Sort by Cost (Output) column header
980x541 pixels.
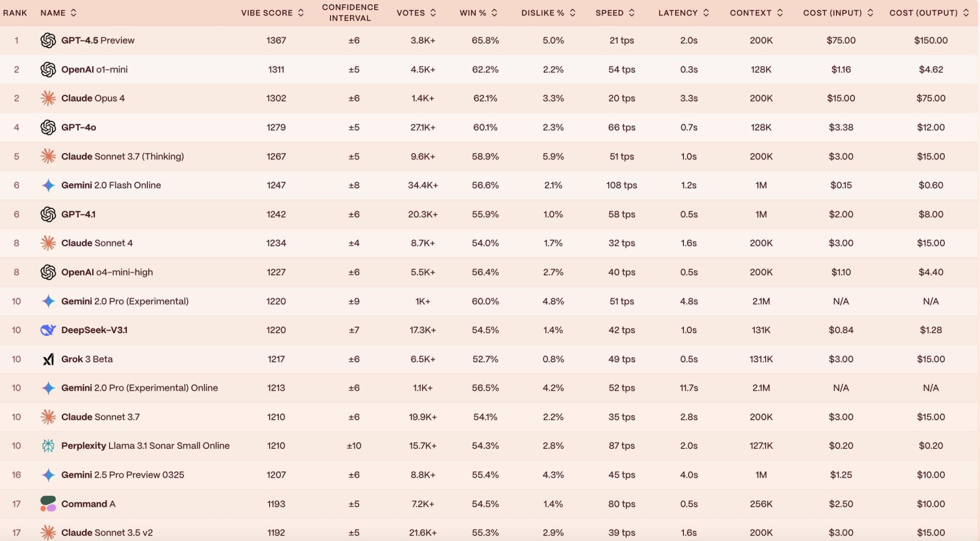click(x=966, y=13)
